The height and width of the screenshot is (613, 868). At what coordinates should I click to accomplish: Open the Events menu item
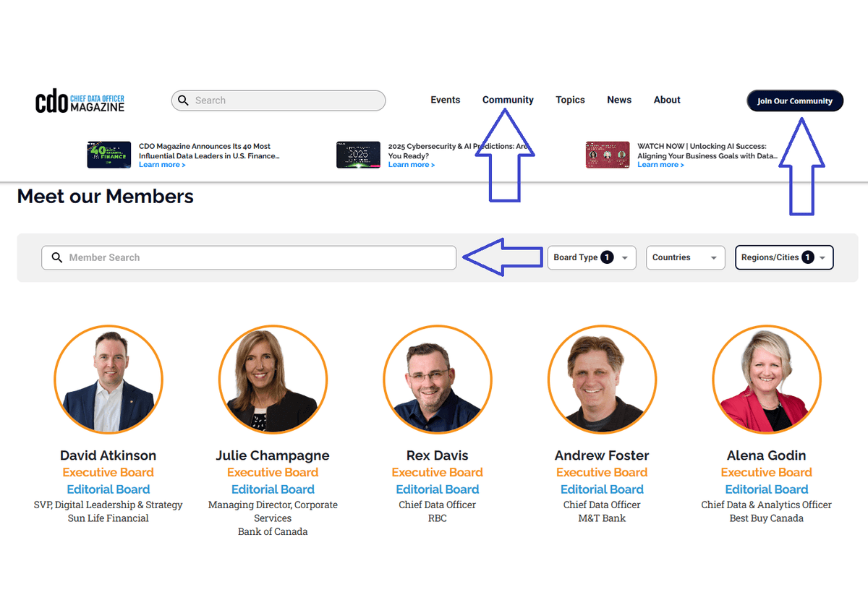[x=445, y=100]
